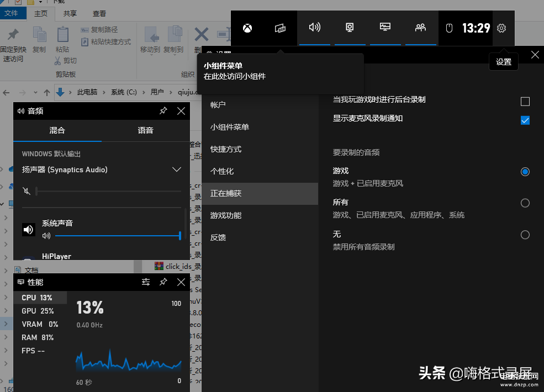
Task: Select the 无 audio recording radio button
Action: pos(525,235)
